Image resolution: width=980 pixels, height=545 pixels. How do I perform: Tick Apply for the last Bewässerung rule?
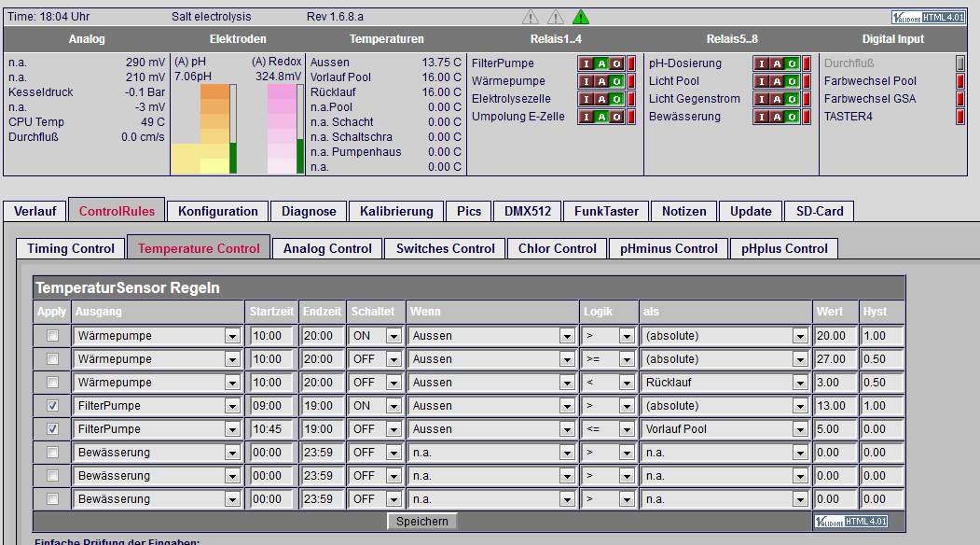pyautogui.click(x=52, y=499)
